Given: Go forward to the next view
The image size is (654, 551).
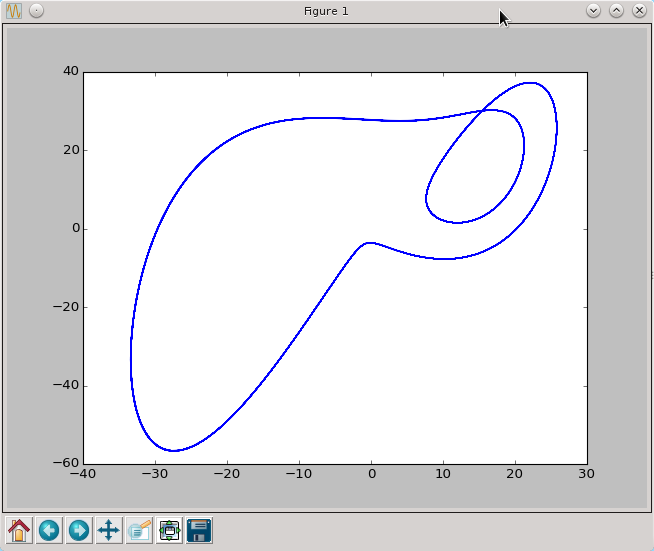Looking at the screenshot, I should pyautogui.click(x=78, y=530).
